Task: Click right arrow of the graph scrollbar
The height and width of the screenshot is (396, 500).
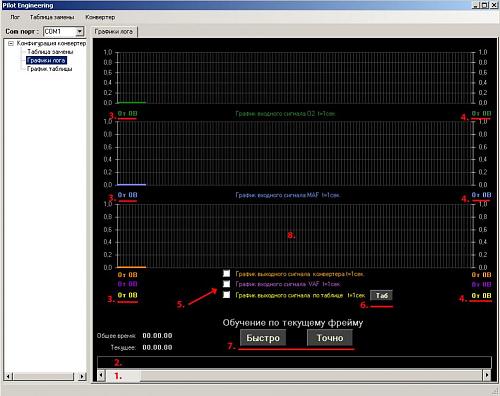Action: coord(487,376)
